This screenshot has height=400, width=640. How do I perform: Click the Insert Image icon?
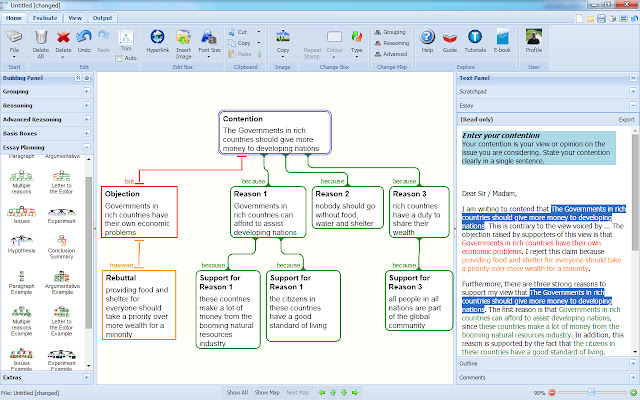point(183,37)
